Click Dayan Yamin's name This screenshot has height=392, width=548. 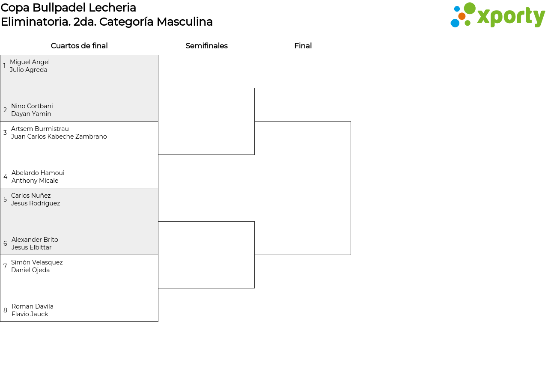pos(31,114)
